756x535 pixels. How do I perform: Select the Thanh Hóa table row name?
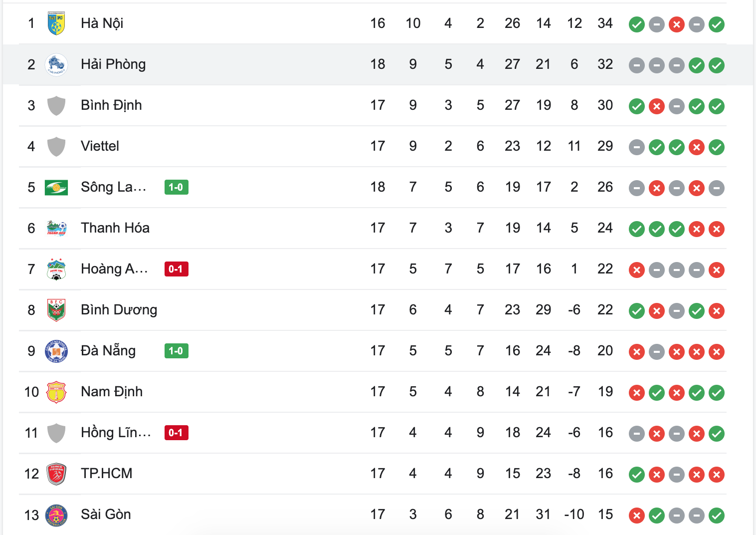(x=115, y=228)
